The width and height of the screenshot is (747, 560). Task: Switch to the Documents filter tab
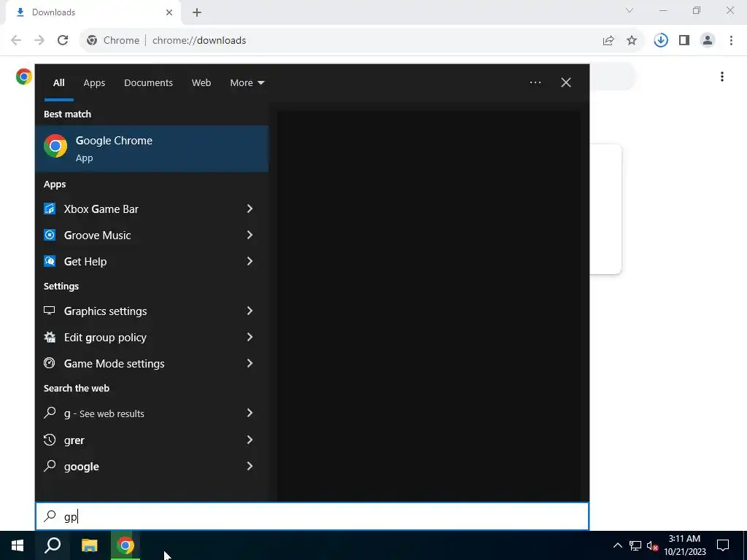pyautogui.click(x=148, y=82)
